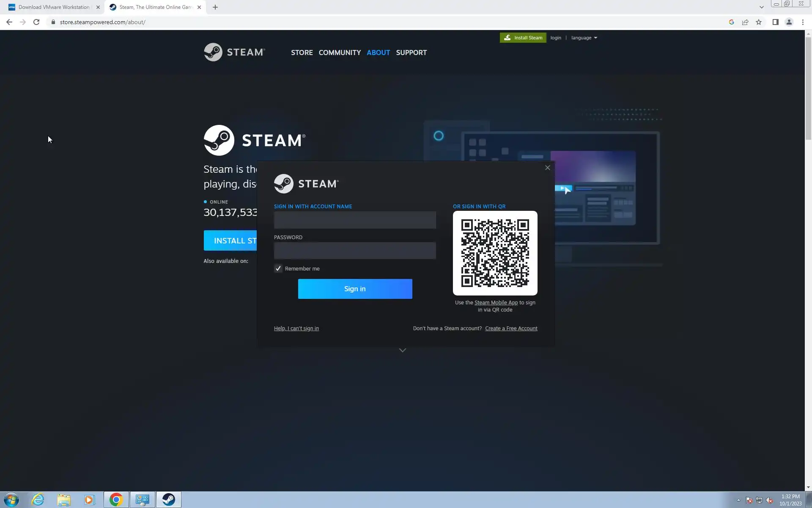Click the green Install Steam button

point(523,38)
